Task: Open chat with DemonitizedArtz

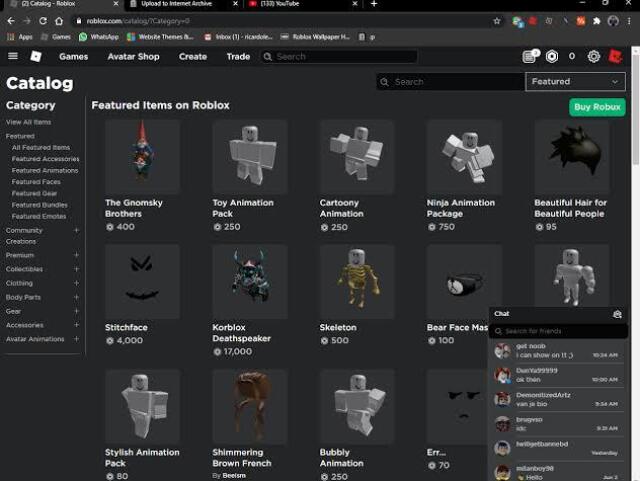Action: (x=558, y=399)
